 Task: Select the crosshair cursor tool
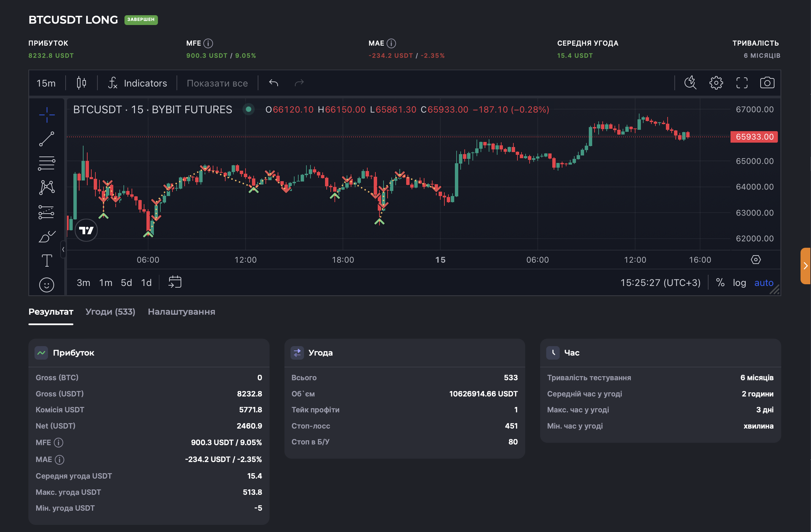click(47, 115)
